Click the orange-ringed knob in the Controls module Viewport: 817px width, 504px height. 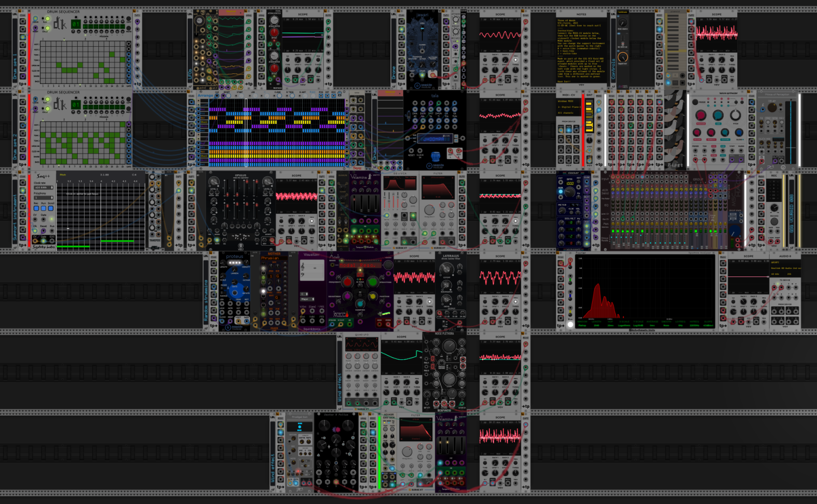pyautogui.click(x=623, y=57)
